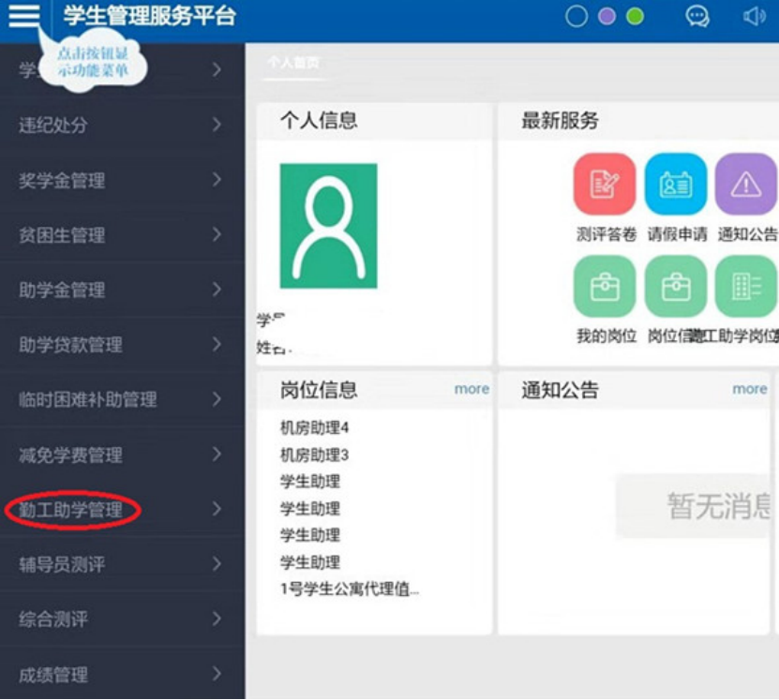Click the hamburger menu to toggle the sidebar
This screenshot has width=779, height=700.
(x=25, y=14)
